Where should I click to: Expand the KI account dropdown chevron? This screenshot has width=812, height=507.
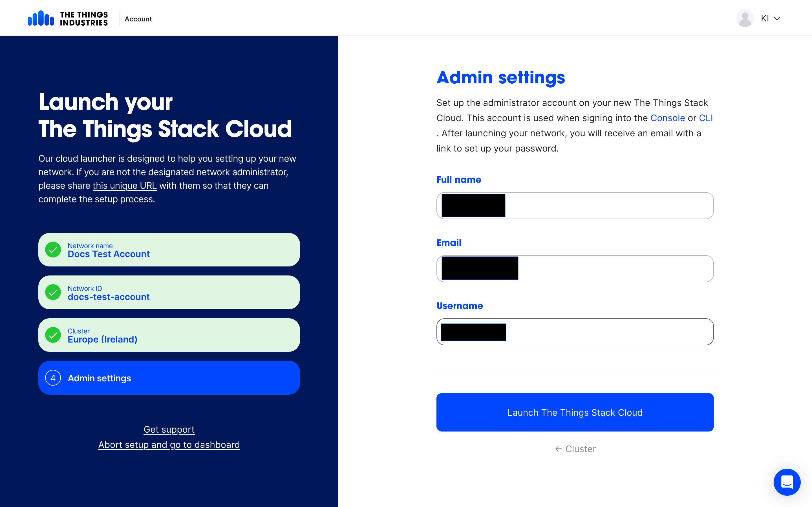[x=777, y=18]
